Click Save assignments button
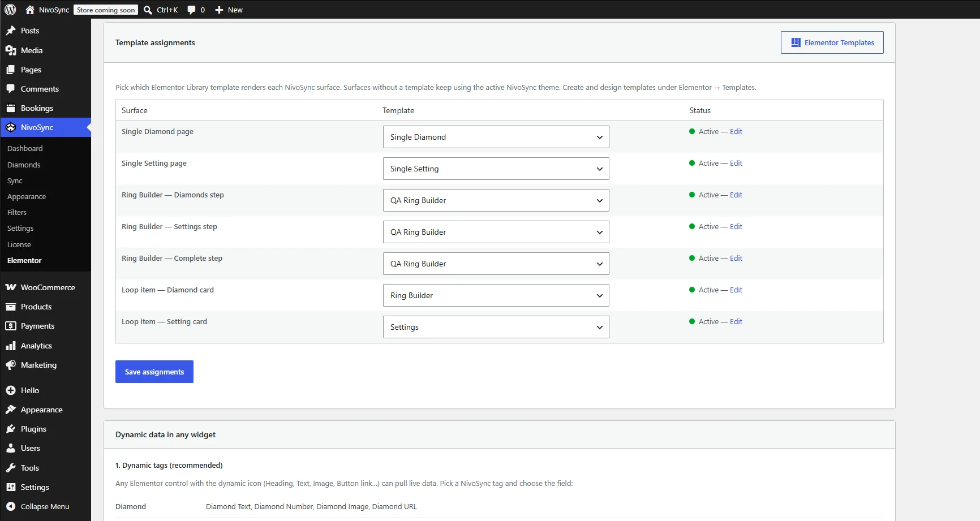 pos(154,372)
